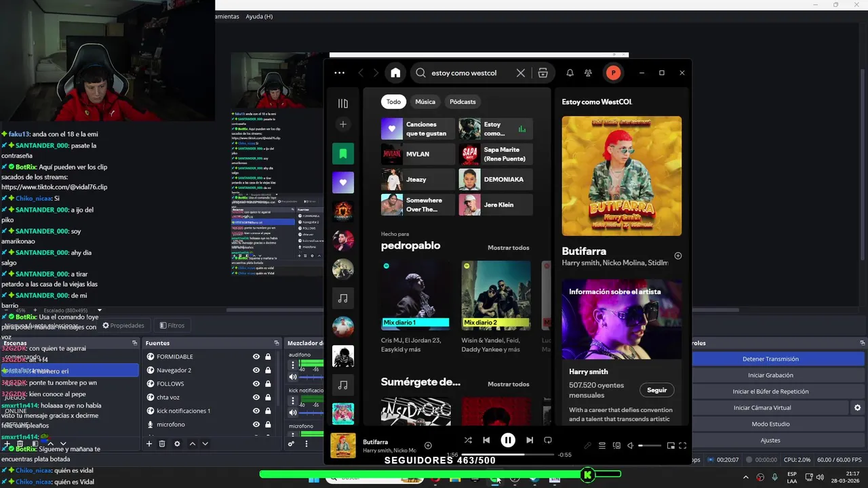The width and height of the screenshot is (868, 488).
Task: Add Butifarra to liked from player bar
Action: click(428, 445)
